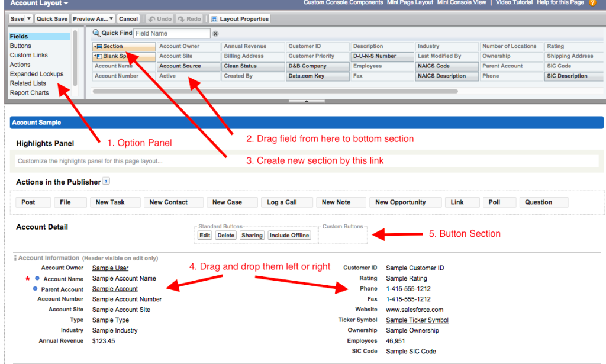The width and height of the screenshot is (606, 364).
Task: Click the option panel vertical scrollbar
Action: pyautogui.click(x=75, y=58)
